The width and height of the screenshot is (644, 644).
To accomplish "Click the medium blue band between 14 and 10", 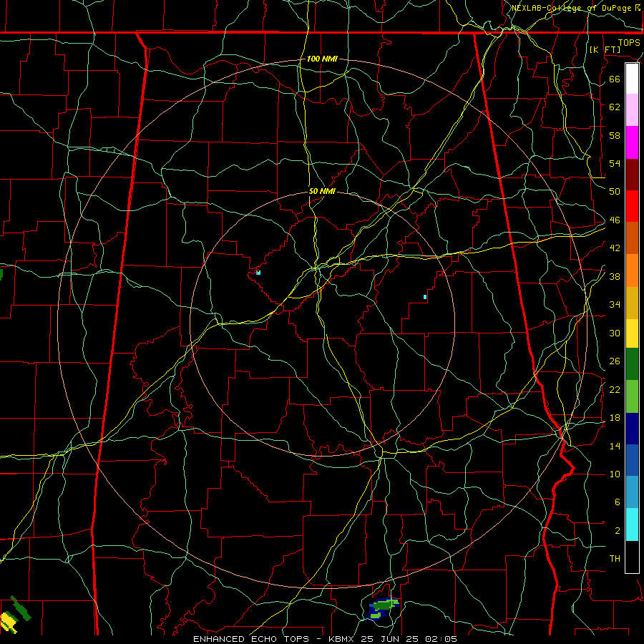I will point(632,460).
